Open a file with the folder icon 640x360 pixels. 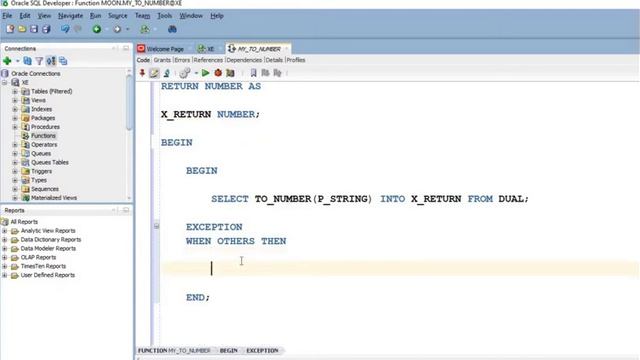(22, 29)
